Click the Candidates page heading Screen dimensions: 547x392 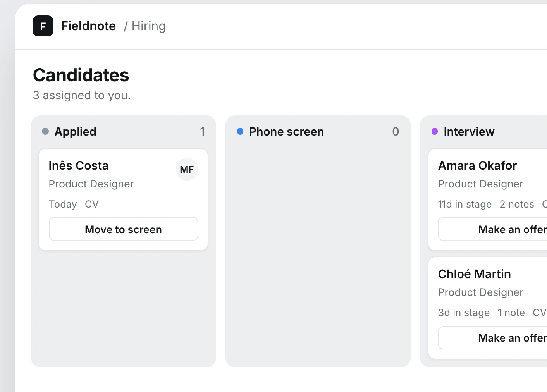tap(81, 75)
